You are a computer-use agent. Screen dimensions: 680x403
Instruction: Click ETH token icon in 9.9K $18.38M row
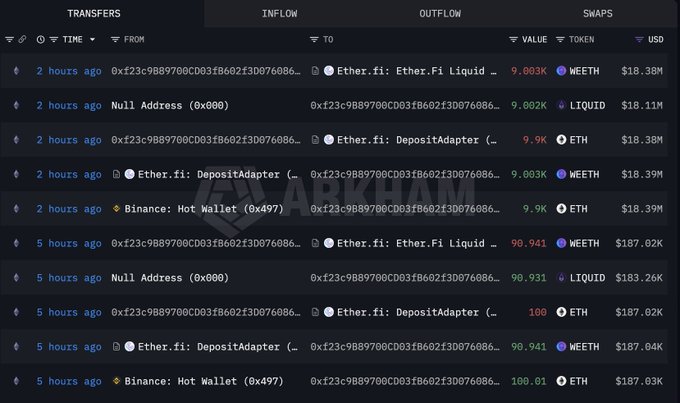coord(561,140)
